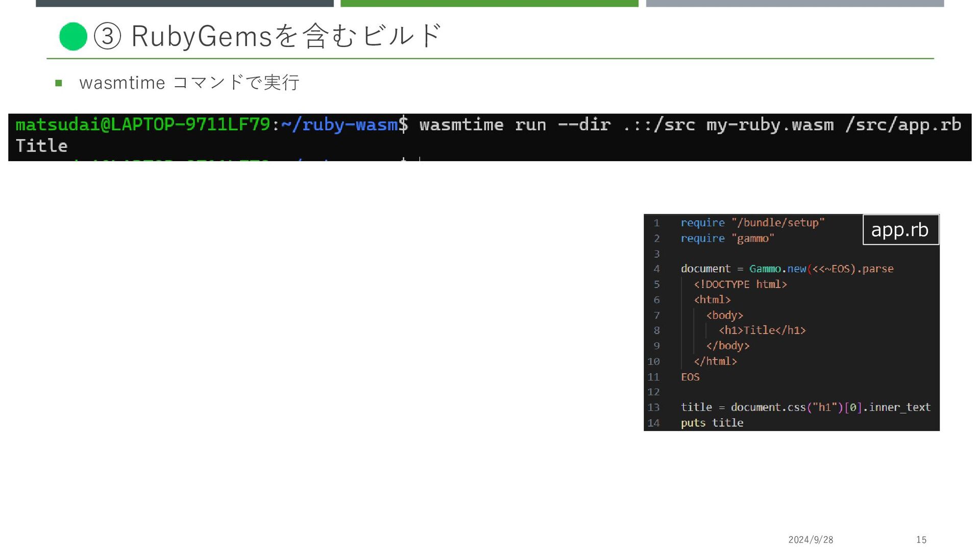The width and height of the screenshot is (980, 551).
Task: Click the green progress bar segment at top
Action: [x=489, y=3]
